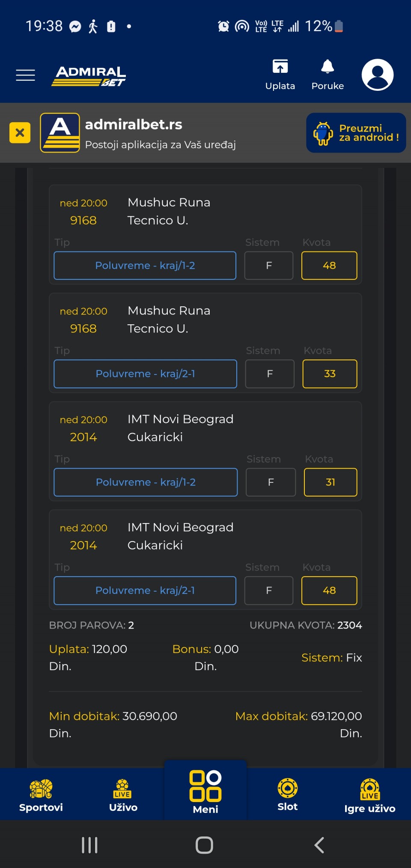Open Android recent apps button
The width and height of the screenshot is (411, 868).
point(89,845)
